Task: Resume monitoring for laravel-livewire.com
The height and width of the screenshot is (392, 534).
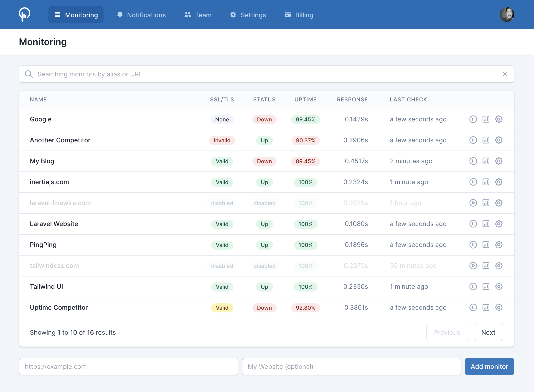Action: click(473, 203)
